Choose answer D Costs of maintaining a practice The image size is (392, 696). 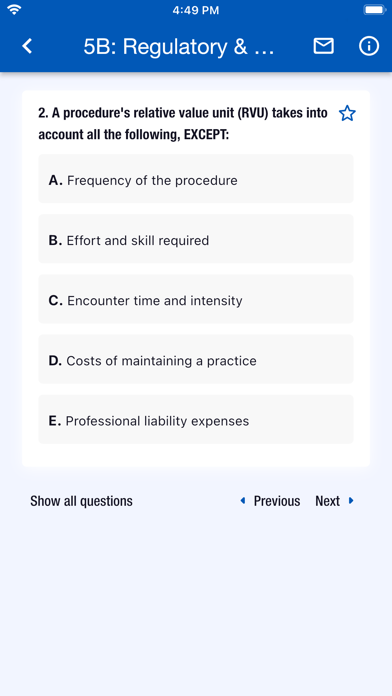click(x=196, y=359)
